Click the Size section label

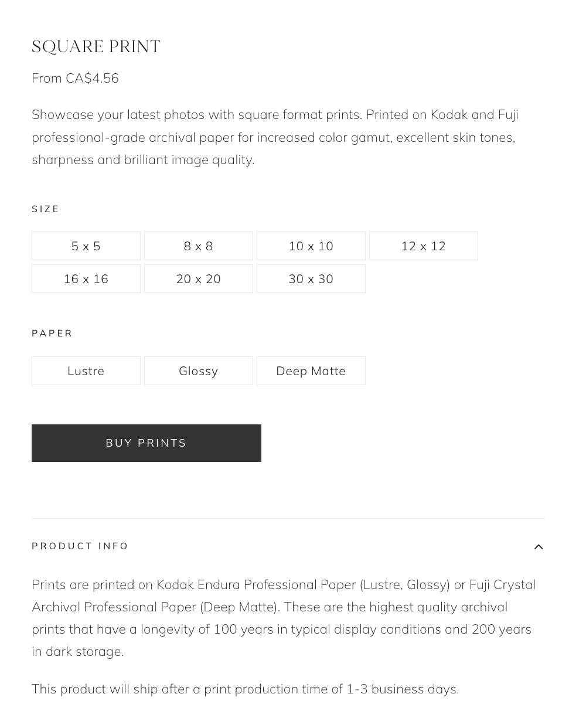coord(46,209)
